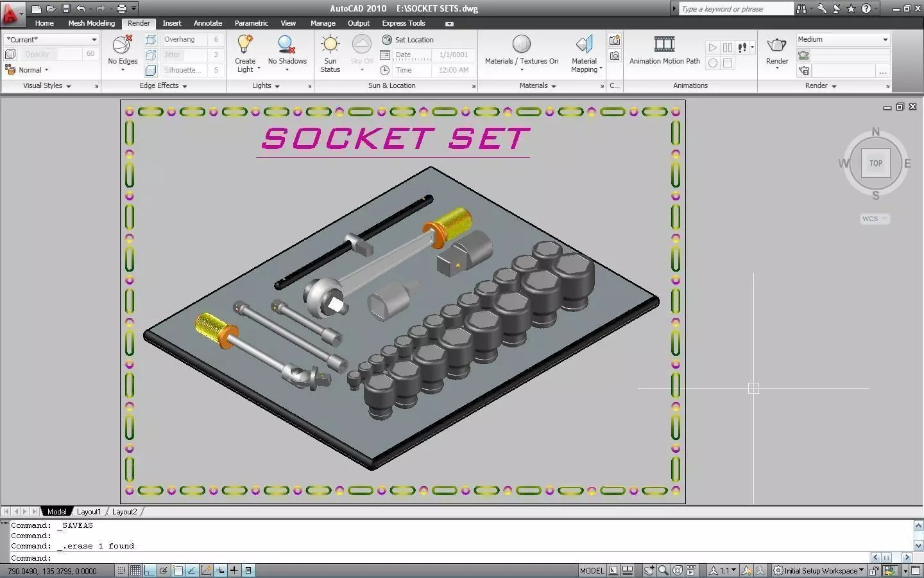Viewport: 924px width, 578px height.
Task: Toggle Polar Tracking in the status bar
Action: point(164,570)
